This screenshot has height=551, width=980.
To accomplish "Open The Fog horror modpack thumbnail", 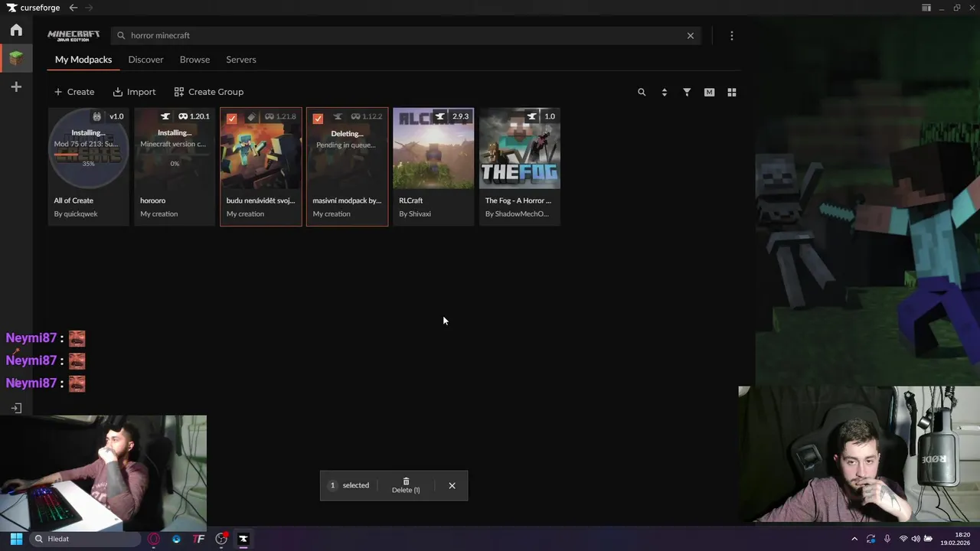I will point(520,148).
